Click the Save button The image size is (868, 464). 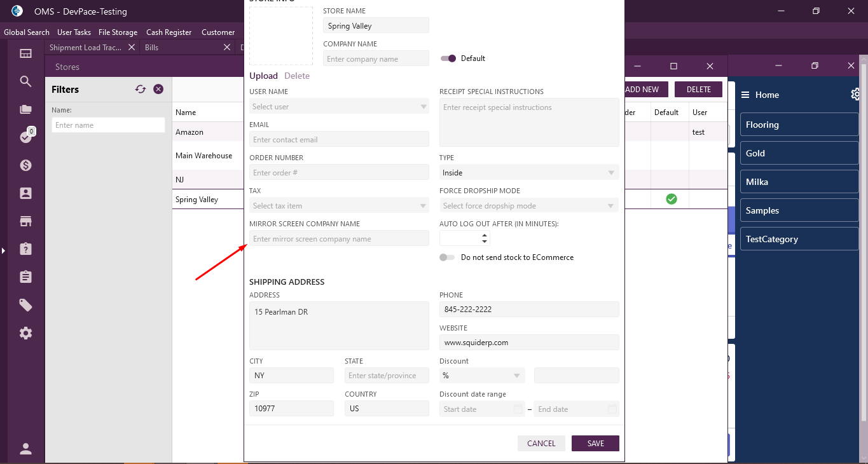coord(595,444)
